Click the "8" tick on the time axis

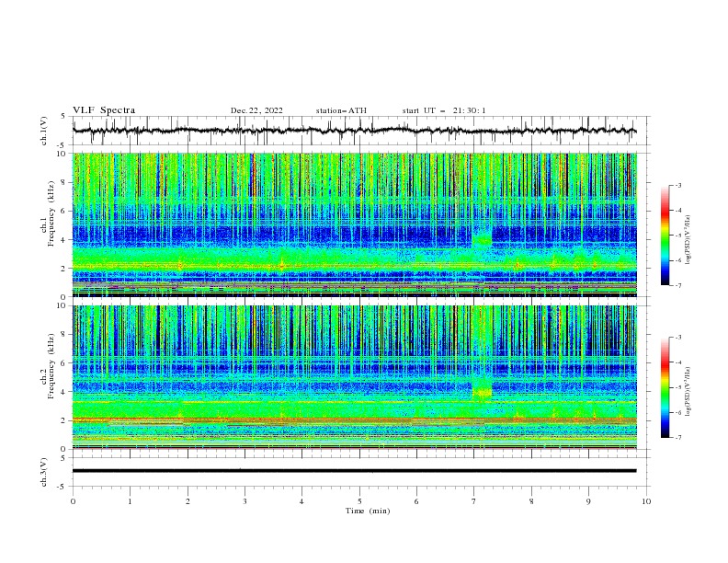point(531,501)
